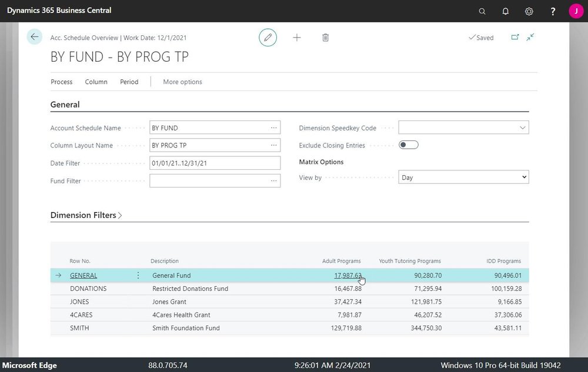
Task: Select the JONES row
Action: (289, 301)
